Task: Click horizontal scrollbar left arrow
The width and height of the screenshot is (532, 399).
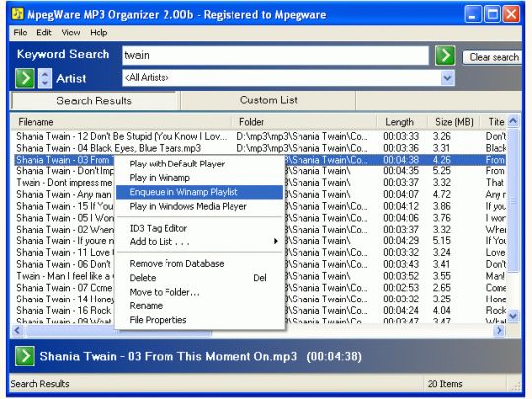Action: point(18,330)
